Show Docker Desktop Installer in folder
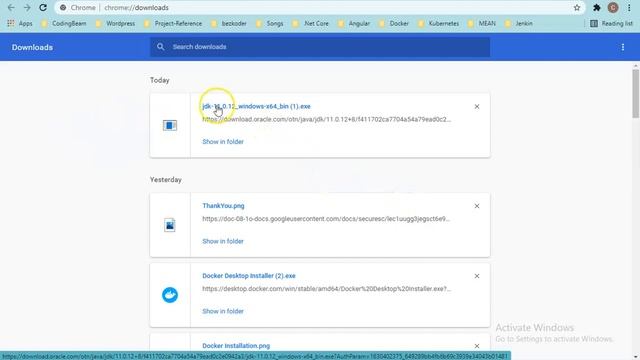Screen dimensions: 640x360 [223, 311]
